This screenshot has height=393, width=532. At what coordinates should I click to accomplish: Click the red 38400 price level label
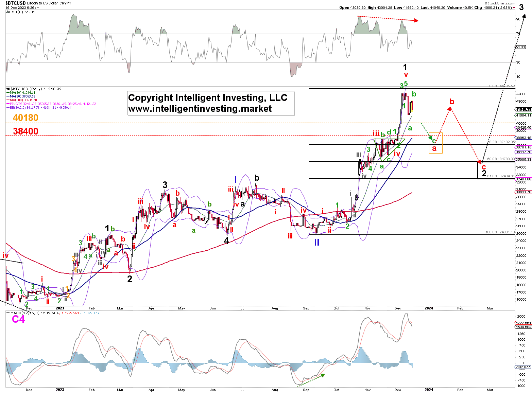pos(25,131)
